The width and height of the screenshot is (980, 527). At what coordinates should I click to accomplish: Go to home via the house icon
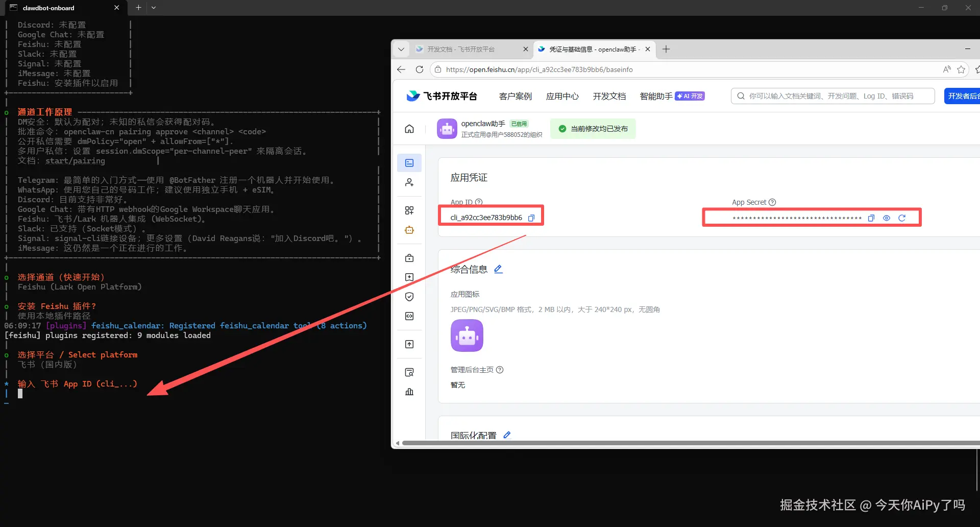point(409,129)
